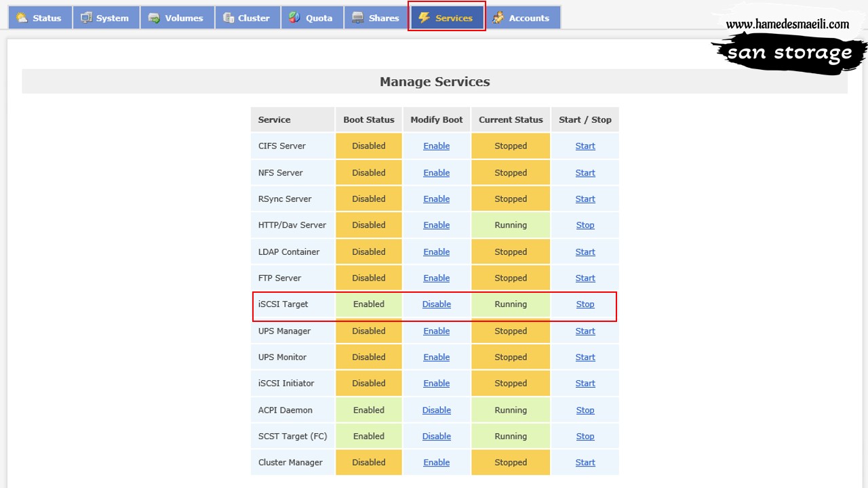
Task: Start the NFS Server service
Action: tap(585, 173)
